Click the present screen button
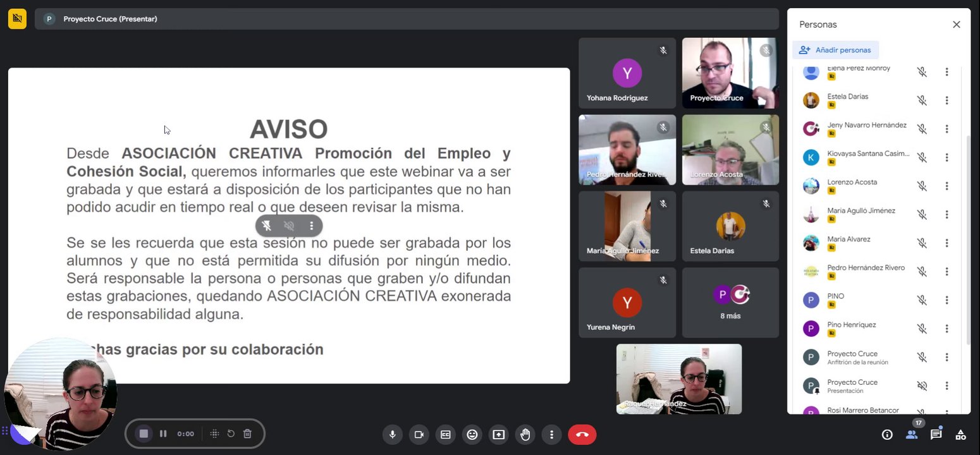The image size is (980, 455). (499, 434)
